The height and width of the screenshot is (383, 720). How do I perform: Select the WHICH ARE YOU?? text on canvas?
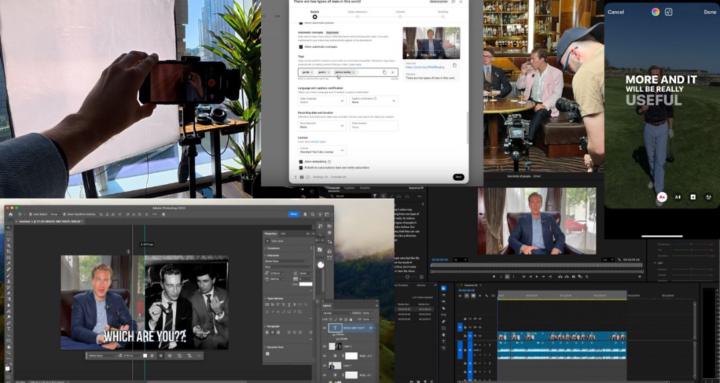click(x=145, y=336)
